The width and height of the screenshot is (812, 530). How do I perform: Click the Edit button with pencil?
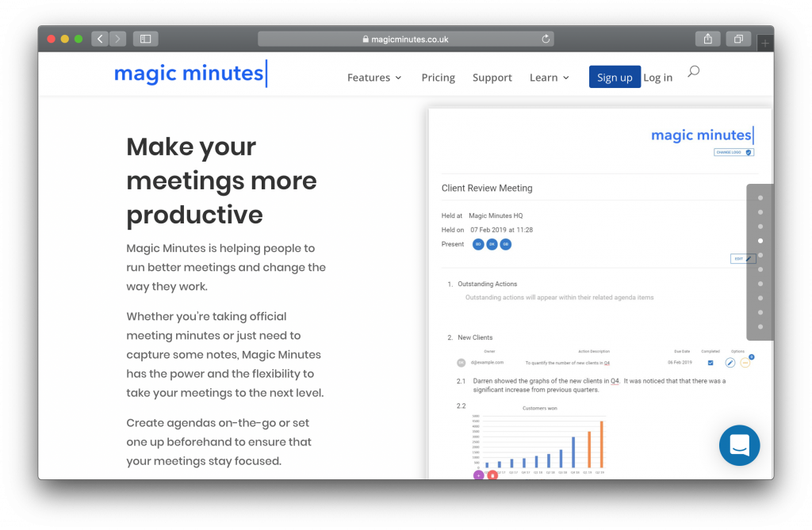pos(742,259)
